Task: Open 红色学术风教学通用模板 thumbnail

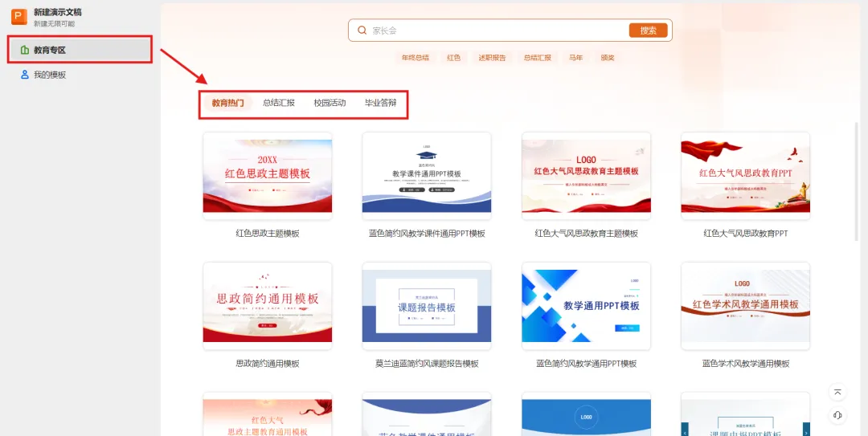Action: (x=746, y=306)
